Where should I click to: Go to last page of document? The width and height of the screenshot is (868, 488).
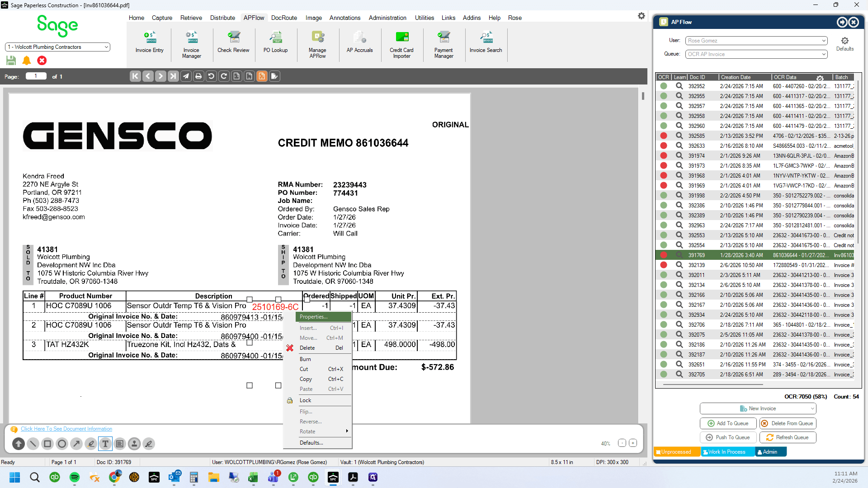point(173,76)
